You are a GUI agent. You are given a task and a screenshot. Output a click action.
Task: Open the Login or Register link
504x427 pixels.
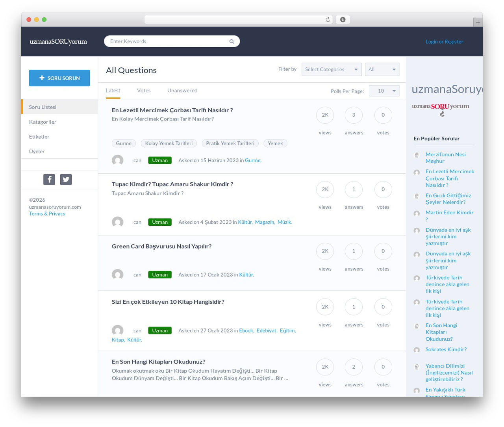(x=444, y=42)
